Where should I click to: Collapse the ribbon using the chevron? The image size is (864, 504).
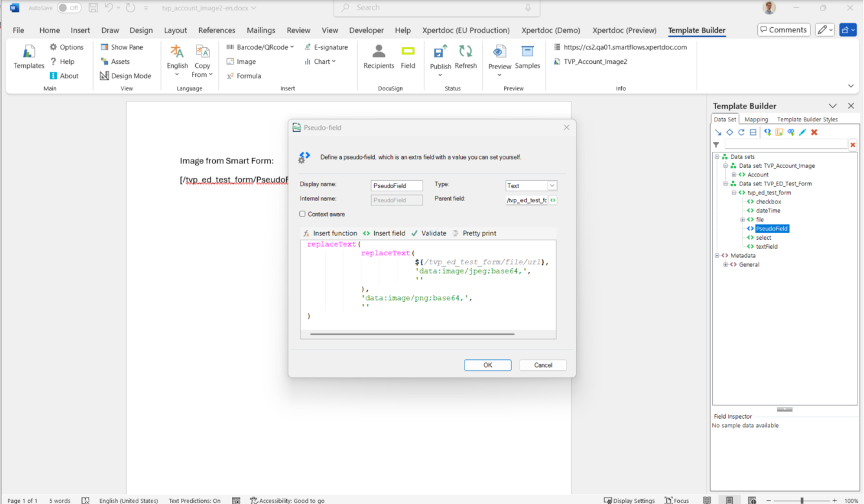[850, 86]
